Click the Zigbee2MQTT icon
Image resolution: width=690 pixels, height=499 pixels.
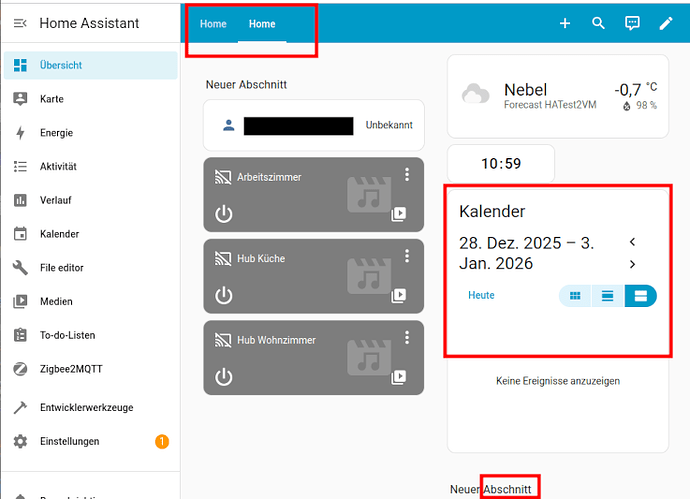[20, 369]
